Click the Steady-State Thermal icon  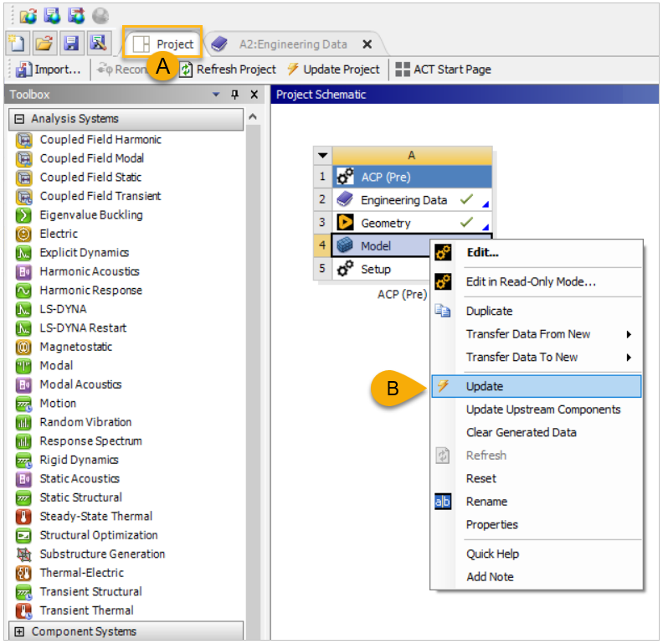tap(24, 517)
